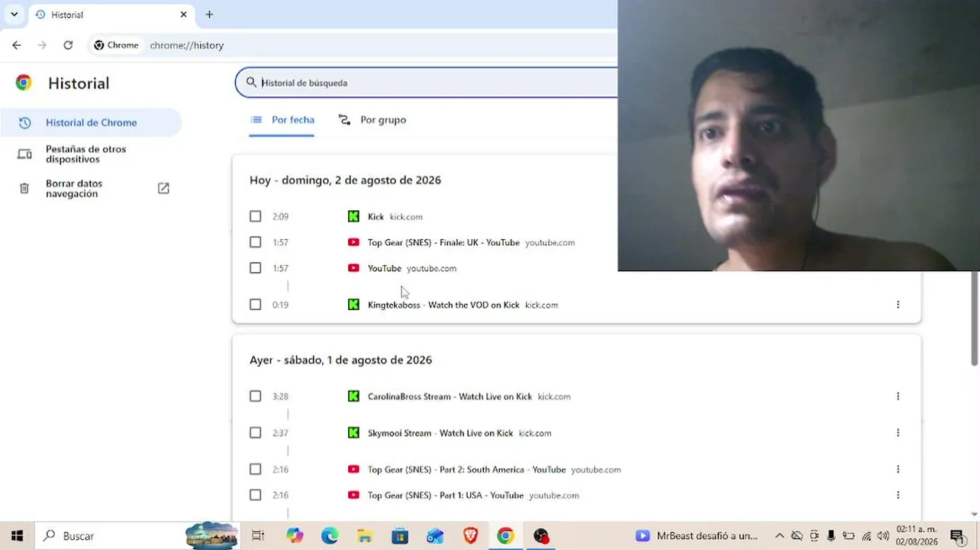Image resolution: width=980 pixels, height=550 pixels.
Task: Open Top Gear Part 1: USA link
Action: pos(446,496)
